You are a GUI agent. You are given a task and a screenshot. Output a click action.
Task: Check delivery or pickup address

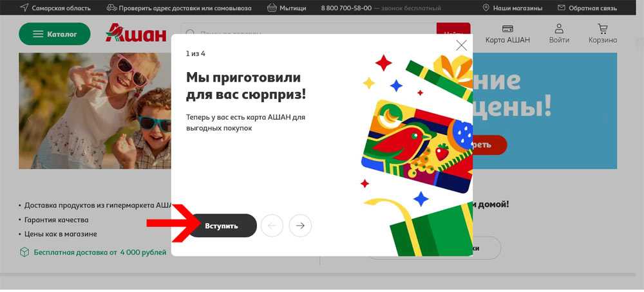[178, 8]
